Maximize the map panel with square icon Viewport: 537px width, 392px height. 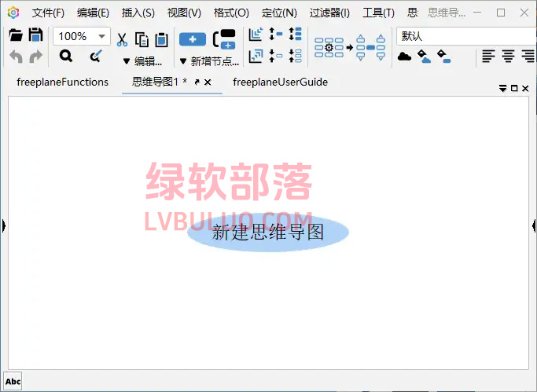pyautogui.click(x=514, y=88)
